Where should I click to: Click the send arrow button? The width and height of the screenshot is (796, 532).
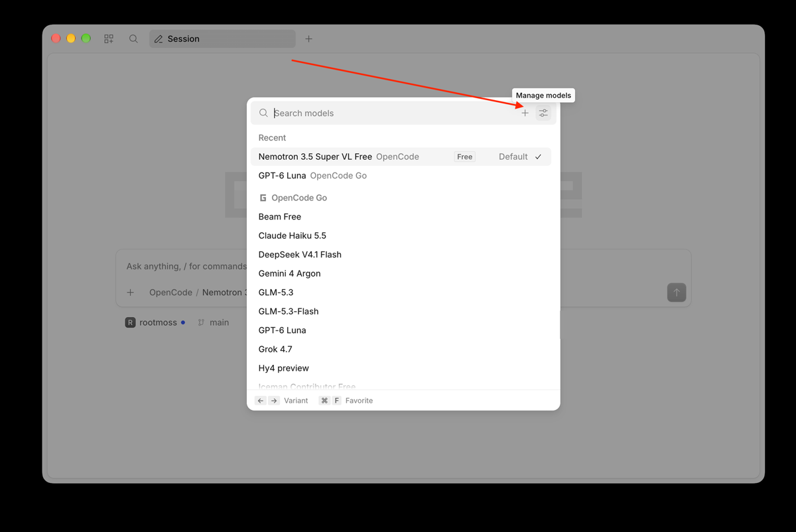677,293
